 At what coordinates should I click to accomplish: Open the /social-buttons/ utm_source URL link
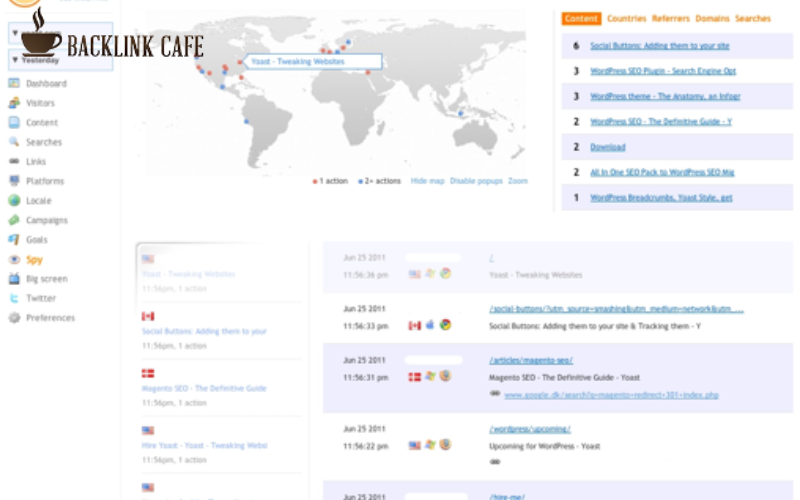tap(616, 309)
